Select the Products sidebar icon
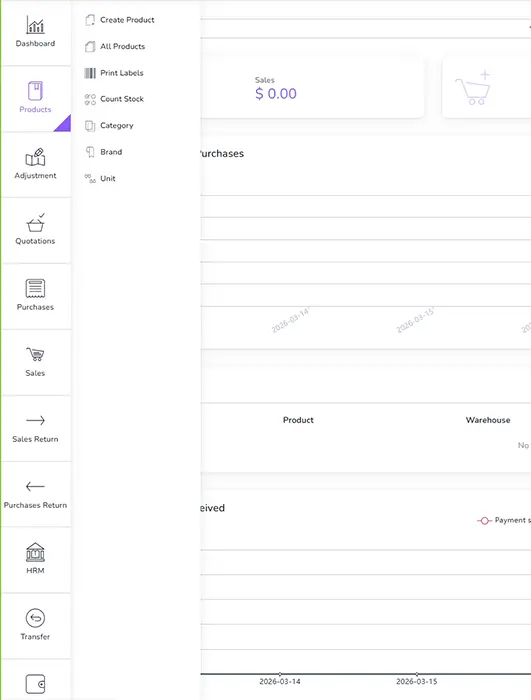The width and height of the screenshot is (531, 700). [x=35, y=91]
